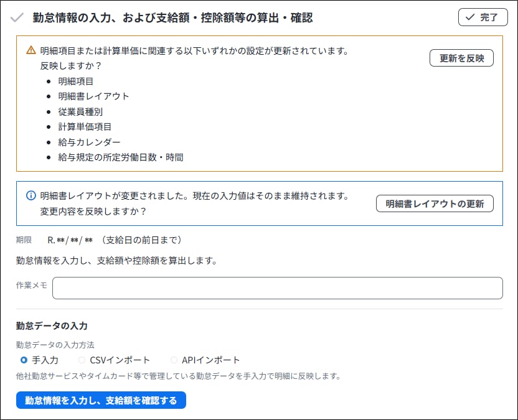Click the 給与規定の所定労働日数・時間 bullet item
Image resolution: width=518 pixels, height=420 pixels.
(x=121, y=157)
